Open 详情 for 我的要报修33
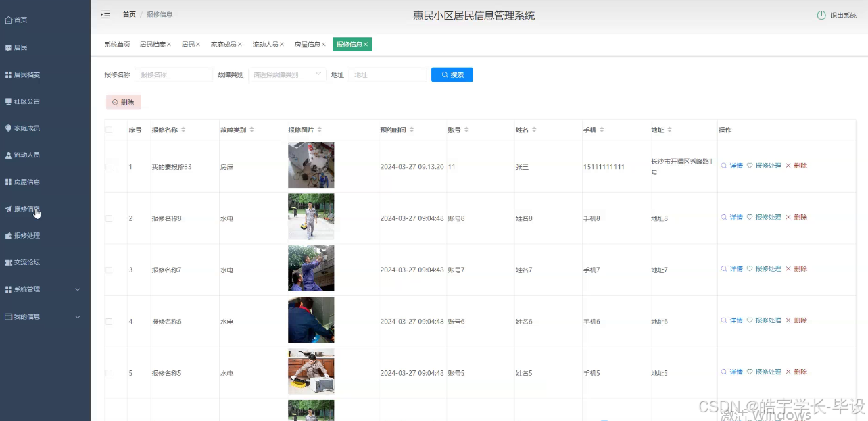Viewport: 868px width, 421px height. pos(732,166)
